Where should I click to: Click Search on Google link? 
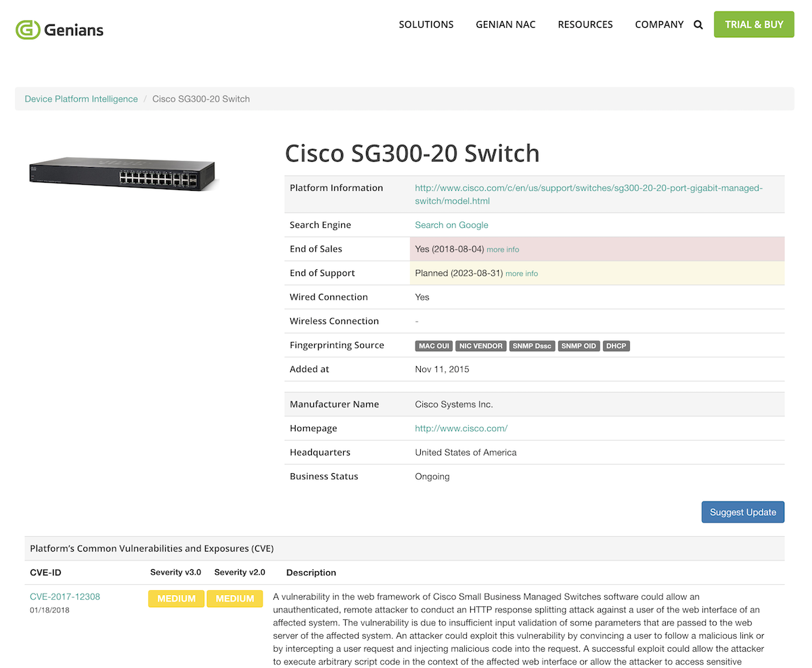[451, 225]
